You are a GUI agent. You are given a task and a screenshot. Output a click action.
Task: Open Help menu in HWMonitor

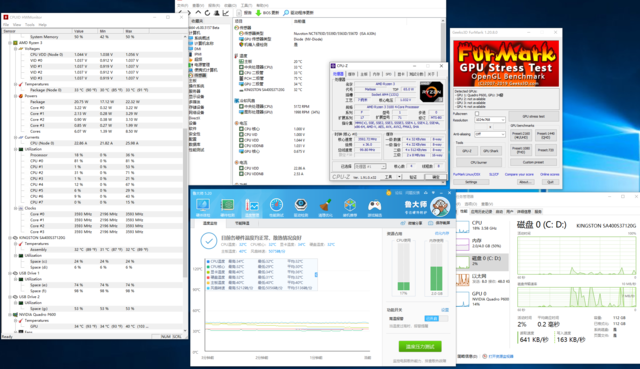(x=42, y=24)
